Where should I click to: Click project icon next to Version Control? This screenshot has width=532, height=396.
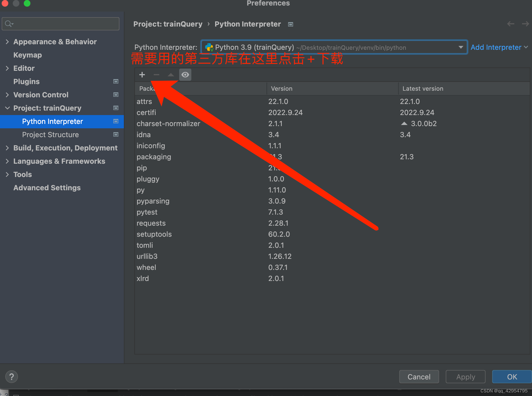tap(116, 95)
